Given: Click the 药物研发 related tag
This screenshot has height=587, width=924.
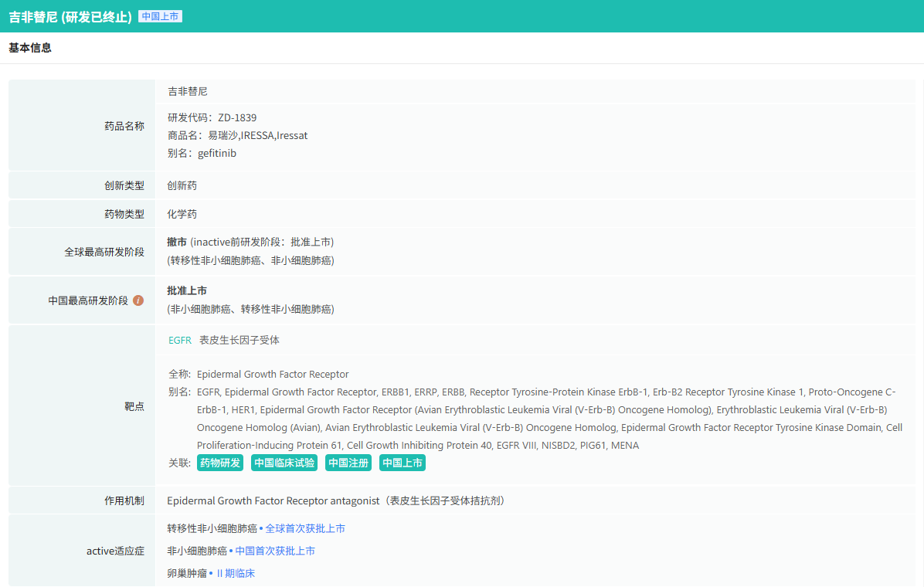Looking at the screenshot, I should (x=220, y=463).
